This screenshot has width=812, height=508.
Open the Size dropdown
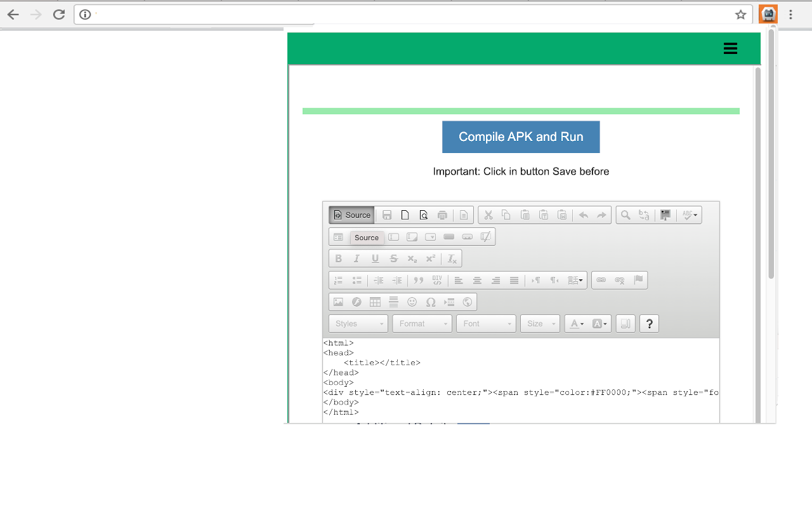[x=540, y=324]
